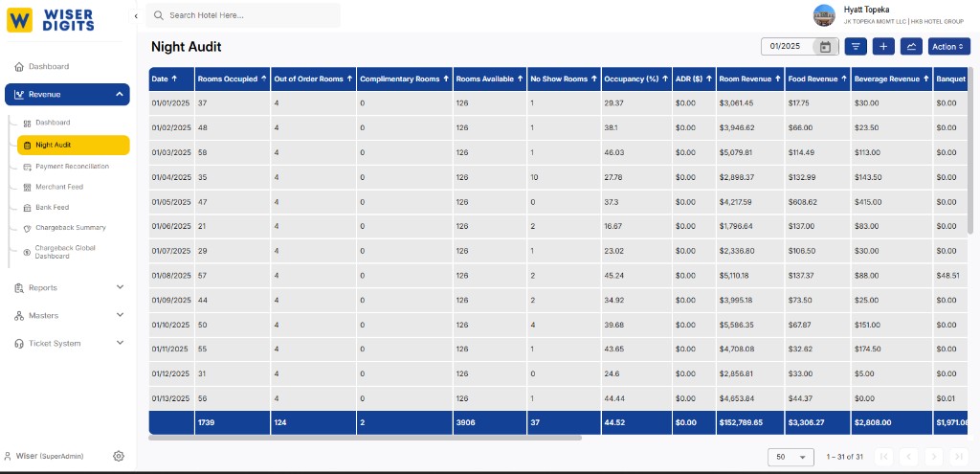Click Food Revenue value $608.62
Screen dimensions: 980x474
click(803, 202)
